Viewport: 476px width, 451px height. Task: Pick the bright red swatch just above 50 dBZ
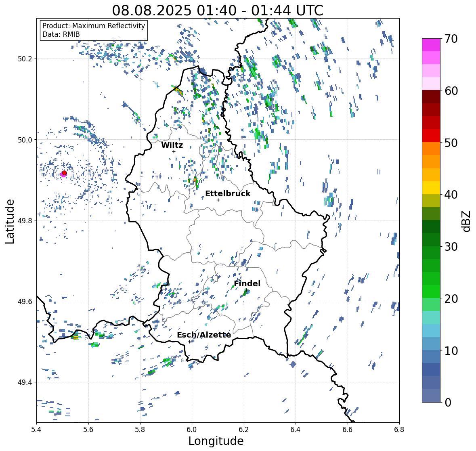coord(431,136)
